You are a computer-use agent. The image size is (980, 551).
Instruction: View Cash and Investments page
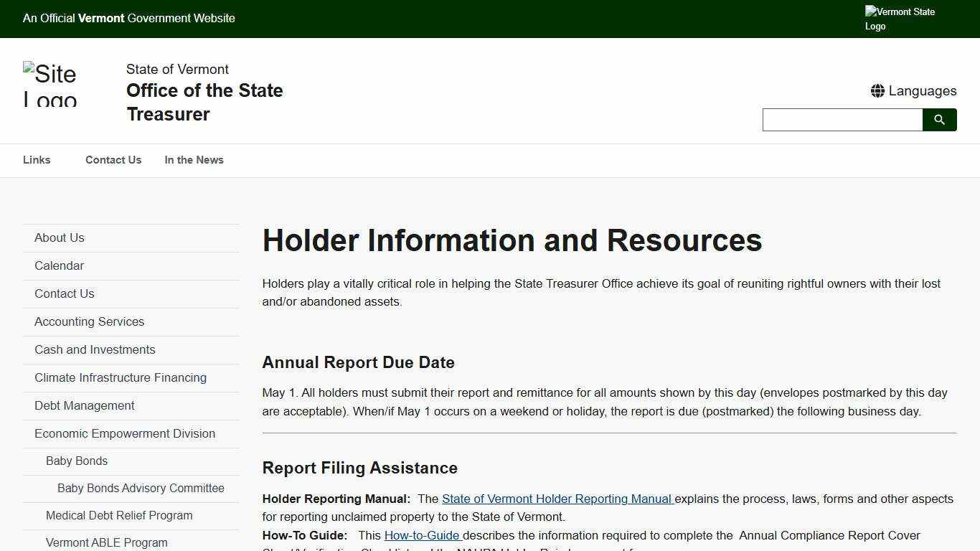coord(95,349)
